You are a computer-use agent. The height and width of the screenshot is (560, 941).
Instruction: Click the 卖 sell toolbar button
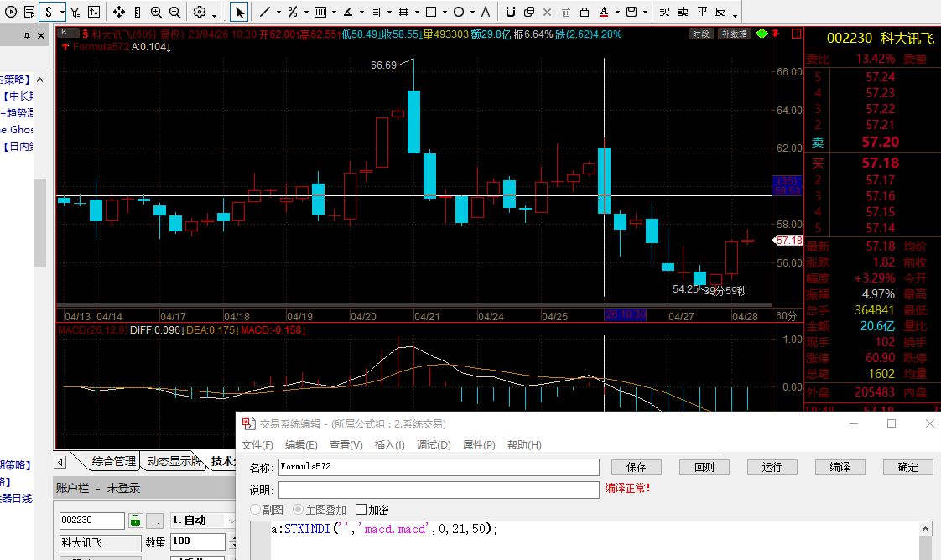click(x=684, y=12)
